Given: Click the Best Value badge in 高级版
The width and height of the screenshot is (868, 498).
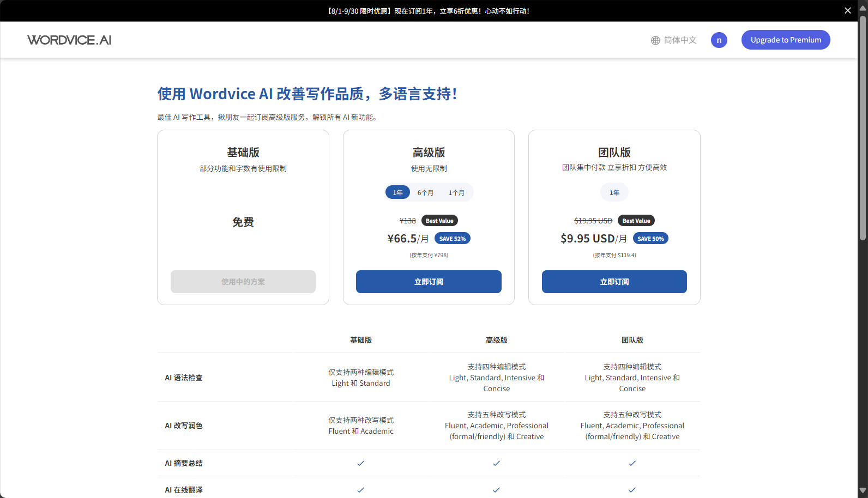Looking at the screenshot, I should click(439, 221).
